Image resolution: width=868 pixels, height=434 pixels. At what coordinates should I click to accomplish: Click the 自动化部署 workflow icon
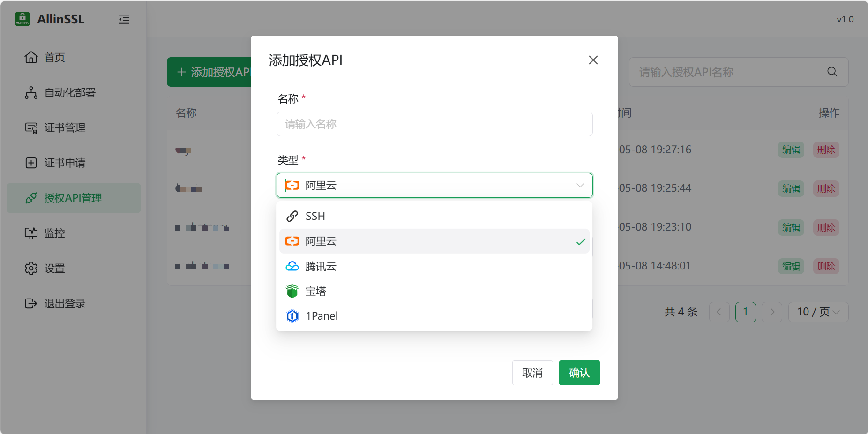(31, 92)
